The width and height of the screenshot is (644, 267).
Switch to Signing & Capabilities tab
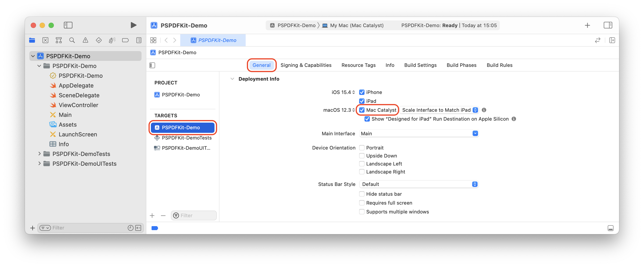306,65
